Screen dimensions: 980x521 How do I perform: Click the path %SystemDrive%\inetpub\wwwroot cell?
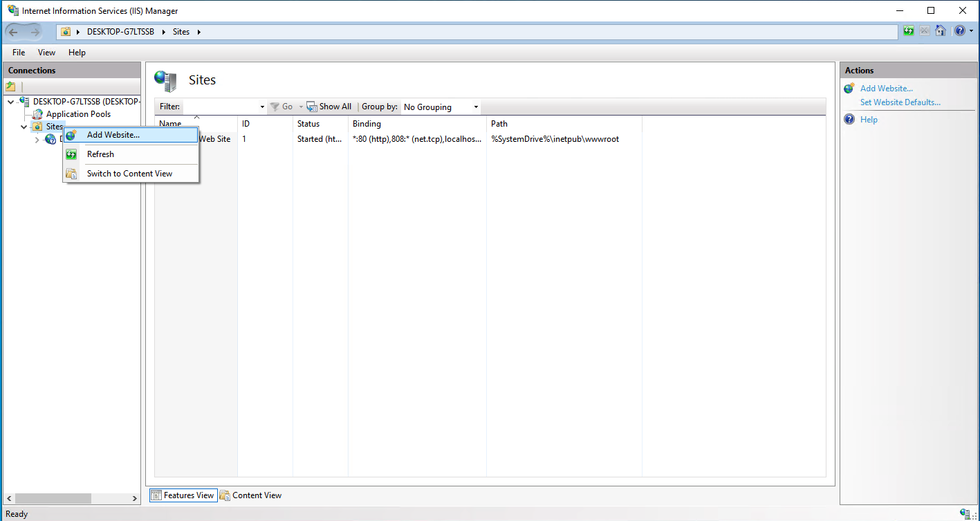555,139
